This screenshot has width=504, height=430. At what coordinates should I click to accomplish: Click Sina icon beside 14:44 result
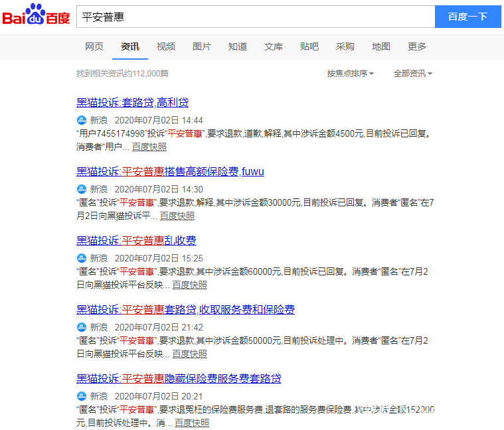(82, 120)
